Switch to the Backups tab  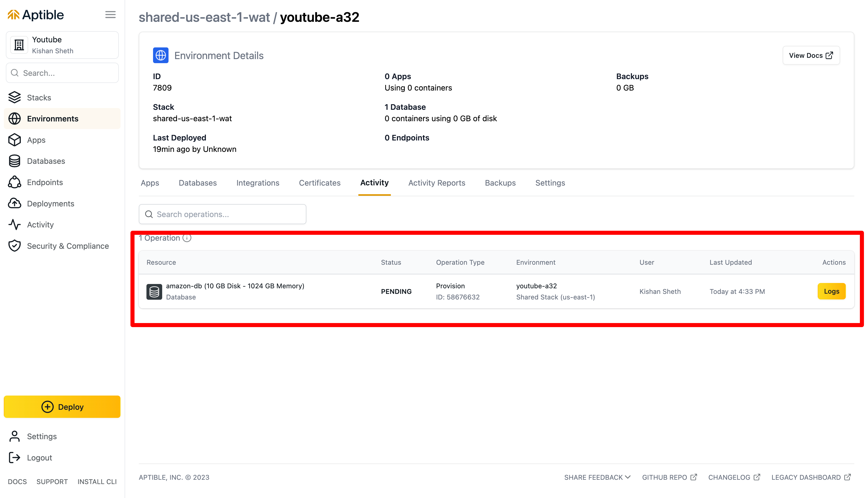(x=500, y=183)
